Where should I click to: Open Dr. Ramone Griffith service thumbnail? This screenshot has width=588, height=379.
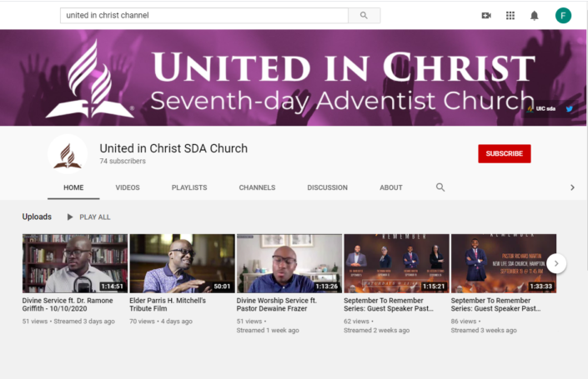click(x=75, y=263)
